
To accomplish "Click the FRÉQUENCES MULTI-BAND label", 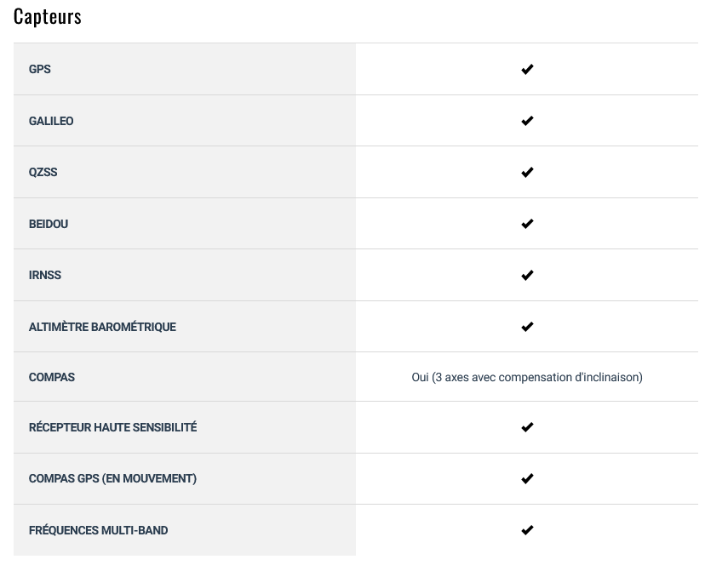I will (99, 530).
